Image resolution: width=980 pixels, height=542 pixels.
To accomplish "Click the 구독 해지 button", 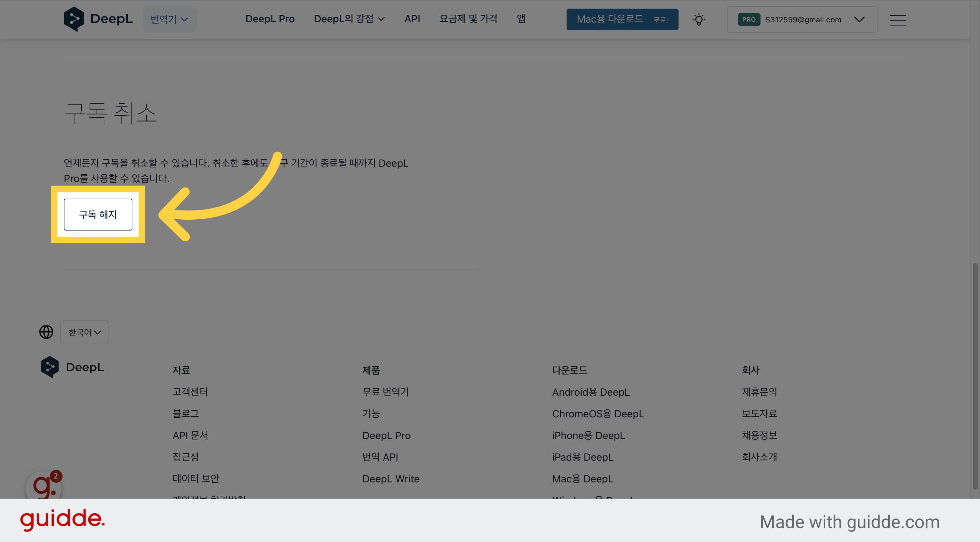I will point(98,214).
